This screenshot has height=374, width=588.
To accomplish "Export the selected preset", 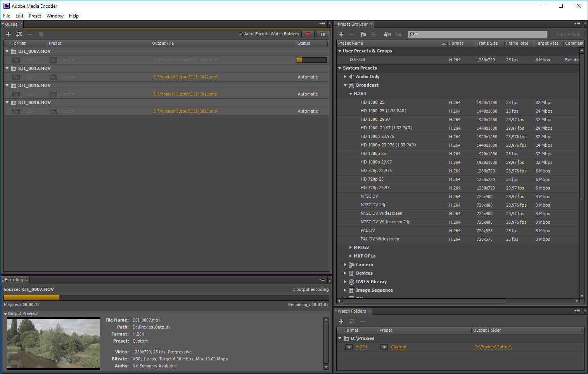I will coord(398,34).
